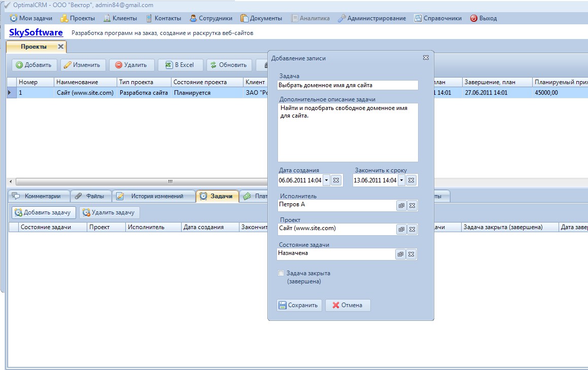This screenshot has width=588, height=370.
Task: Click the Дата создания date text box
Action: point(300,180)
